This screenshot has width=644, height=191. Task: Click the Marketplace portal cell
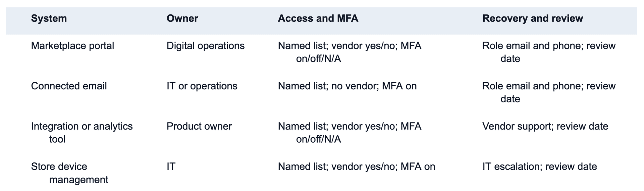(x=72, y=46)
